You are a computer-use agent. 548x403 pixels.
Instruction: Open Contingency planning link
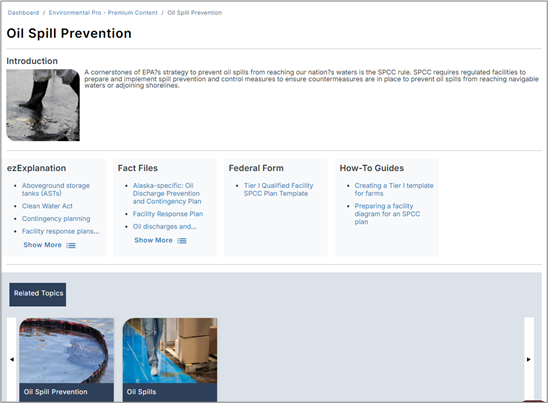point(56,218)
